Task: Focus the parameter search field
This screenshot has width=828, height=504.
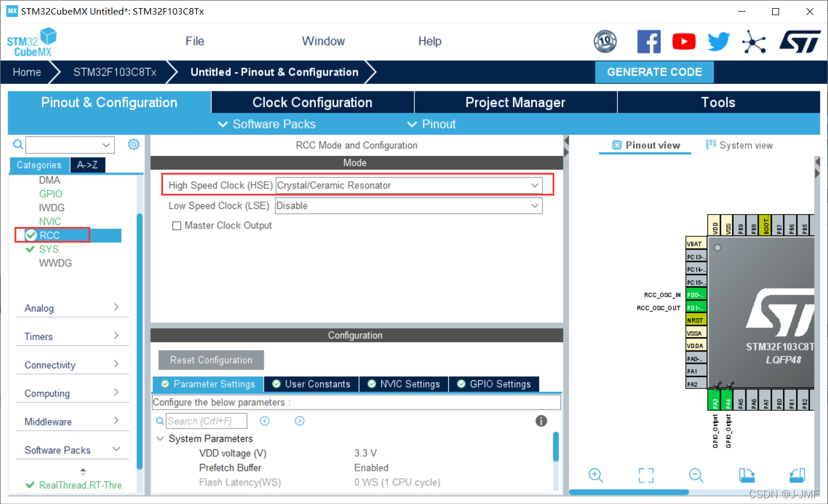Action: tap(207, 421)
